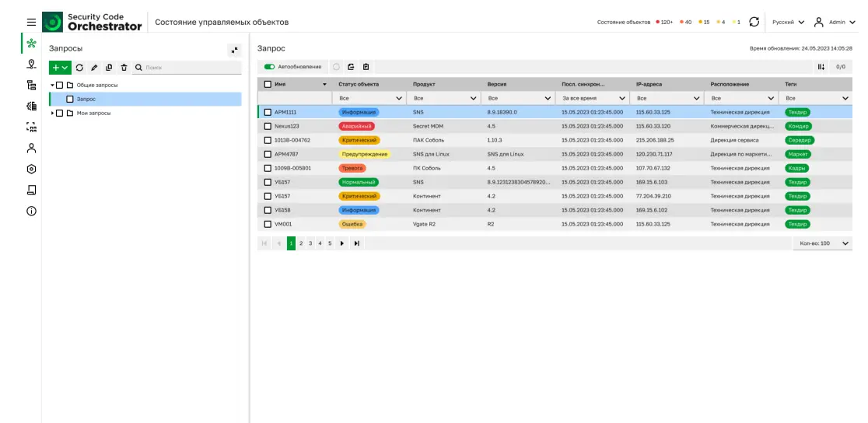Viewport: 868px width, 423px height.
Task: Open the scan grid sidebar section
Action: click(x=32, y=127)
